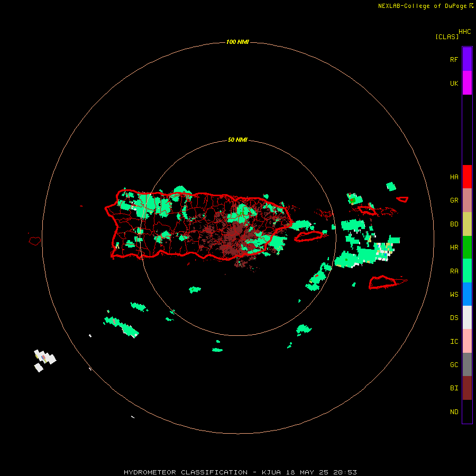The height and width of the screenshot is (476, 476).
Task: Click the IC legend label
Action: click(x=454, y=342)
